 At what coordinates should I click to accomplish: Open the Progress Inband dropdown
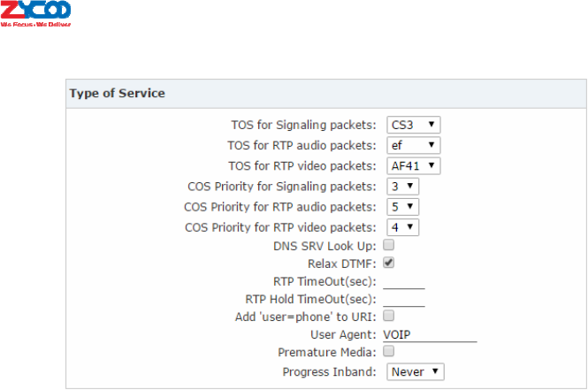416,372
